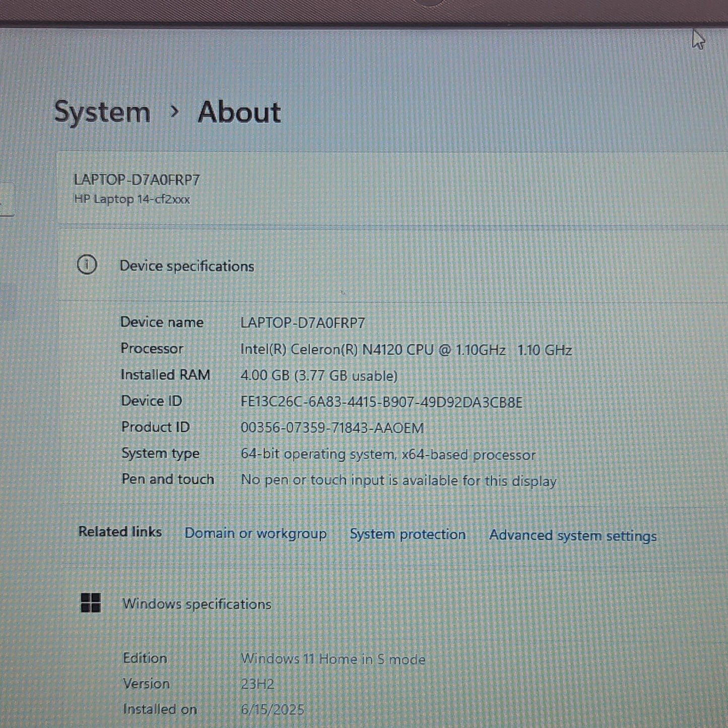Go back to System in the breadcrumb
Viewport: 728px width, 728px height.
(x=102, y=112)
